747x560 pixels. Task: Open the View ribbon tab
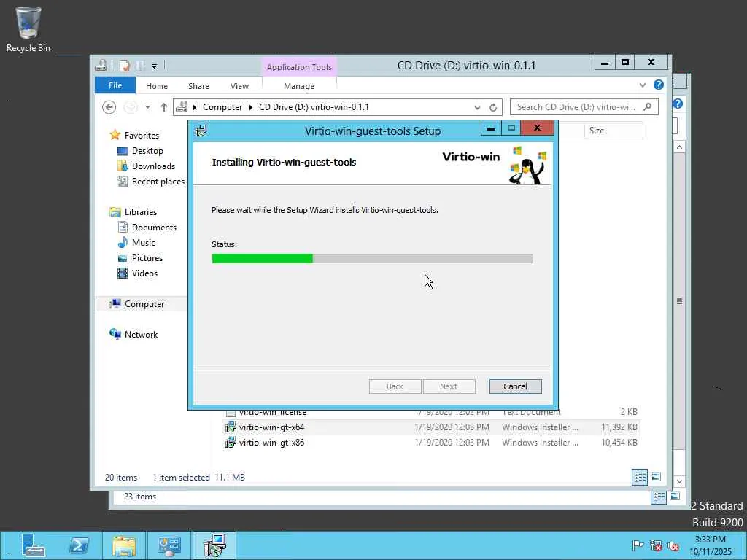coord(239,86)
